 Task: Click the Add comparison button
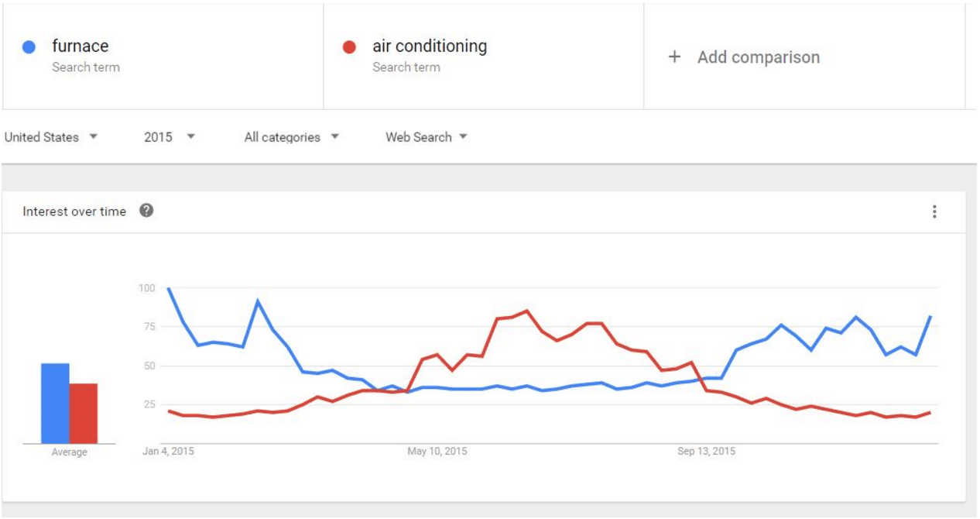pos(758,57)
